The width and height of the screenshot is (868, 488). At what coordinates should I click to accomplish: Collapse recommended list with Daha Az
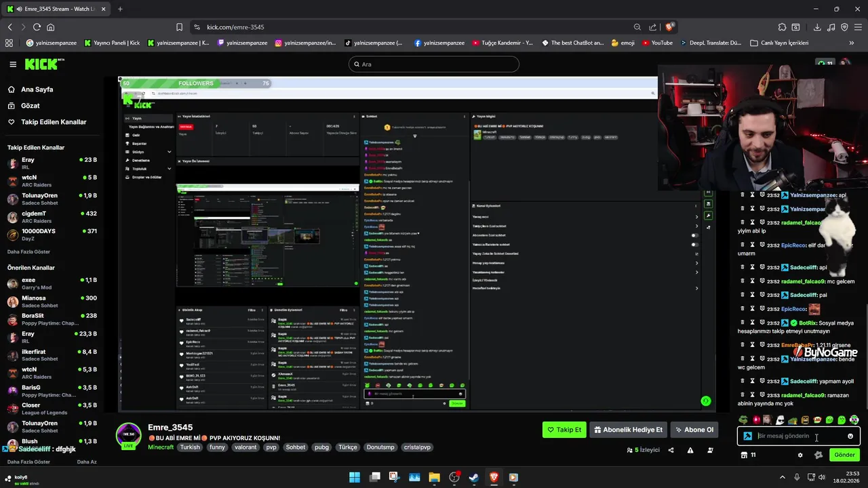(87, 462)
